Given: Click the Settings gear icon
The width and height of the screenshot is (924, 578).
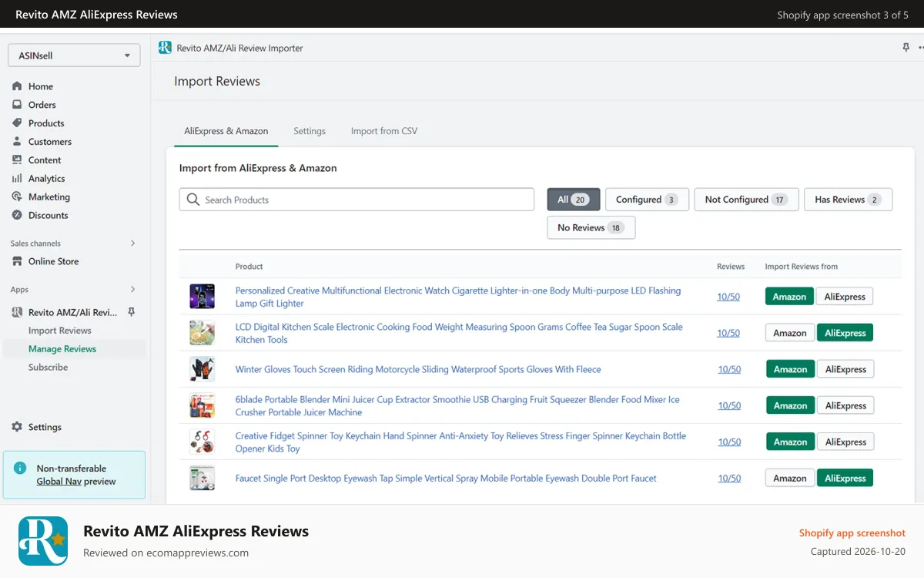Looking at the screenshot, I should pyautogui.click(x=17, y=427).
